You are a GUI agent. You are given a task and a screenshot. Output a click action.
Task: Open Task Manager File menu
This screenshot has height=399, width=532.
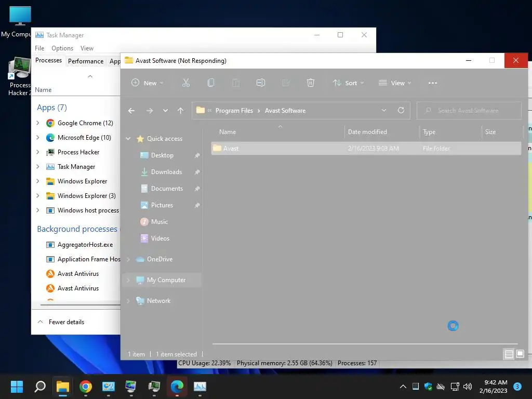point(39,48)
